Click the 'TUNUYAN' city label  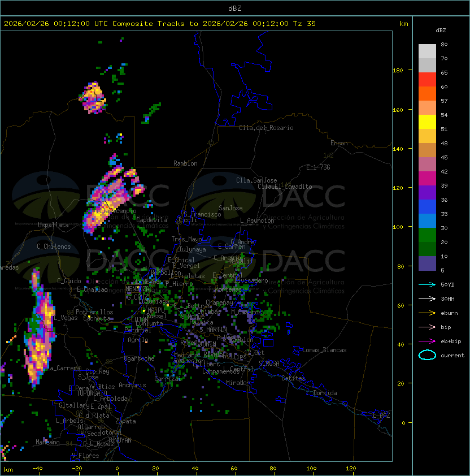[x=120, y=440]
